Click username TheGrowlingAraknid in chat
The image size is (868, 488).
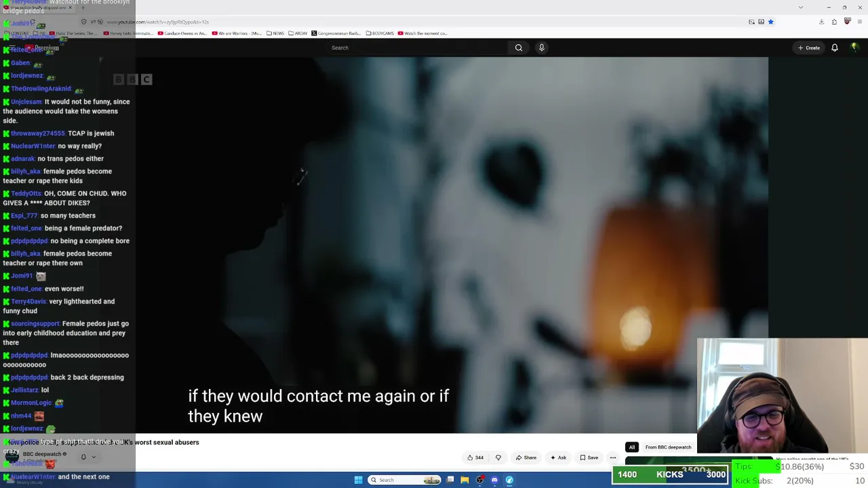click(41, 89)
